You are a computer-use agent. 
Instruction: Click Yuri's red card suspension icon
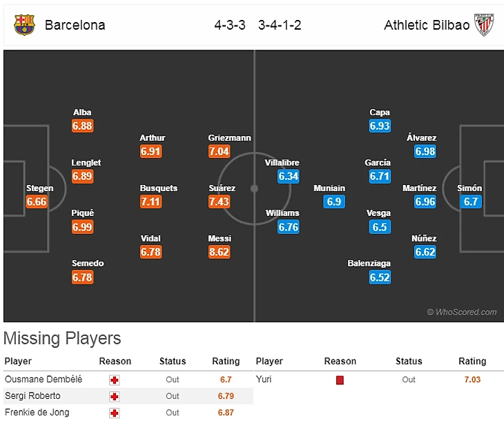pos(340,380)
